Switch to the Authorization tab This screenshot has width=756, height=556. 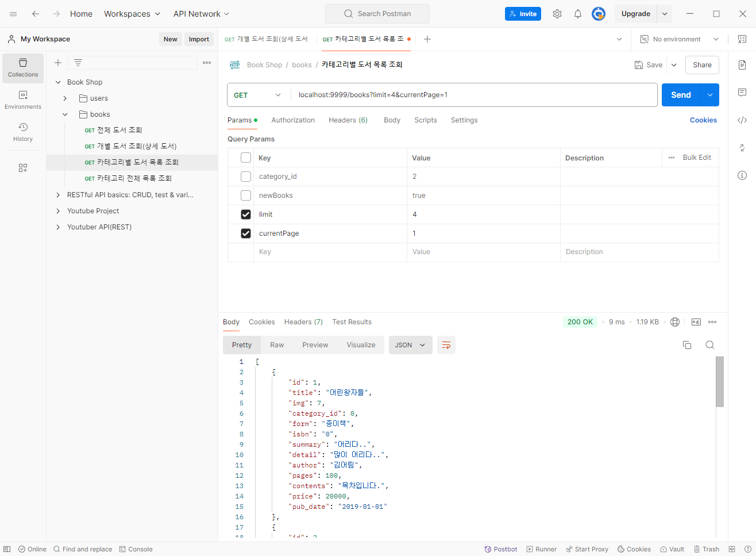[293, 120]
